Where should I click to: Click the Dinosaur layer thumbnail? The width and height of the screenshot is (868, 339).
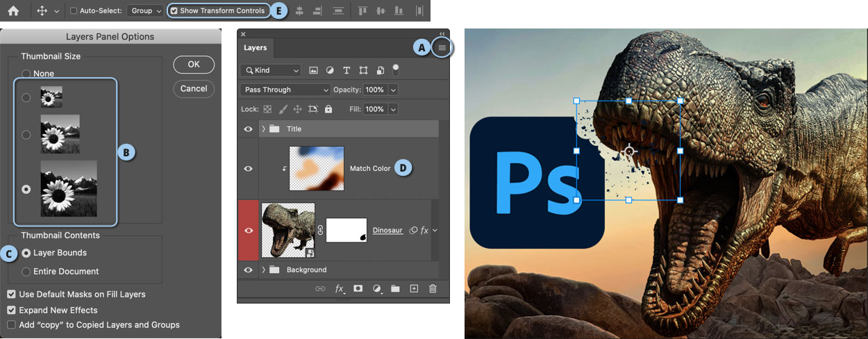click(288, 230)
